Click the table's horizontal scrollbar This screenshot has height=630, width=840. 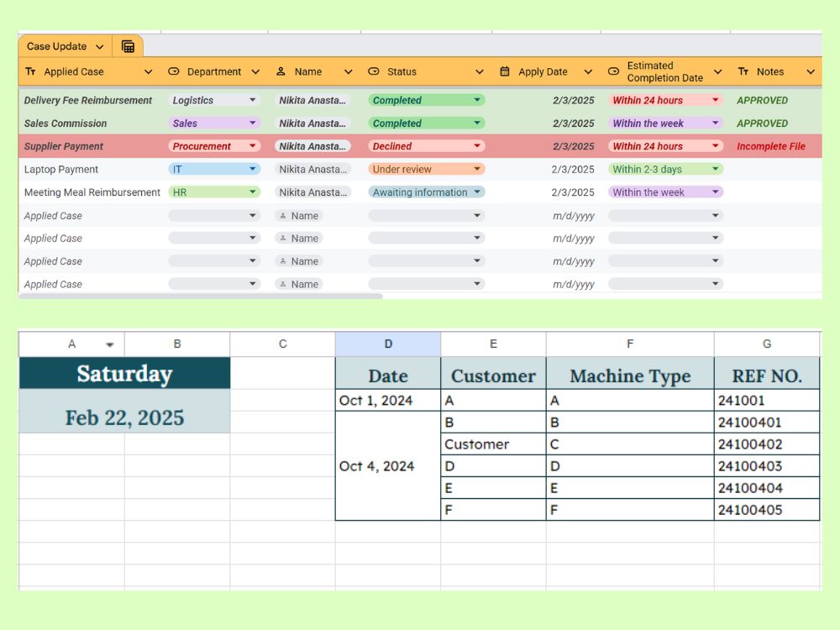click(201, 297)
